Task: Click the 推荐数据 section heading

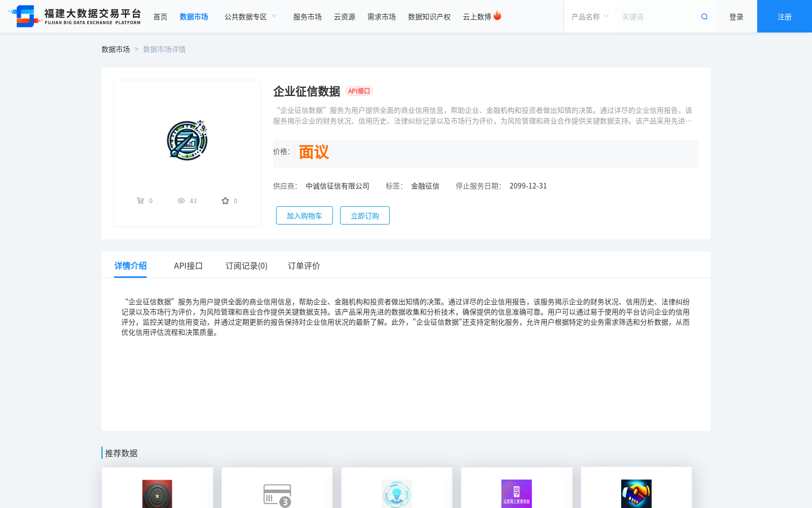Action: [x=121, y=453]
